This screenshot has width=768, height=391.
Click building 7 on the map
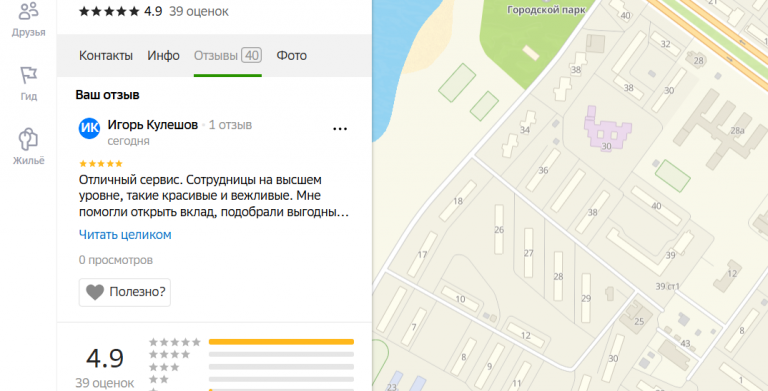coord(414,327)
